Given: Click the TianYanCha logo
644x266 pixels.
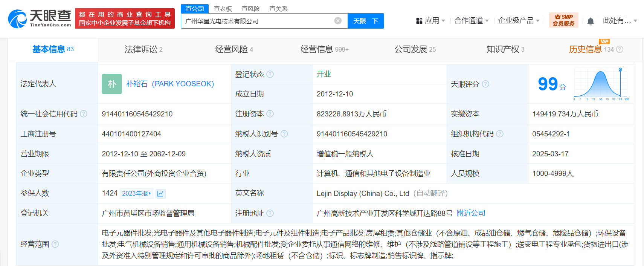Looking at the screenshot, I should [x=40, y=18].
